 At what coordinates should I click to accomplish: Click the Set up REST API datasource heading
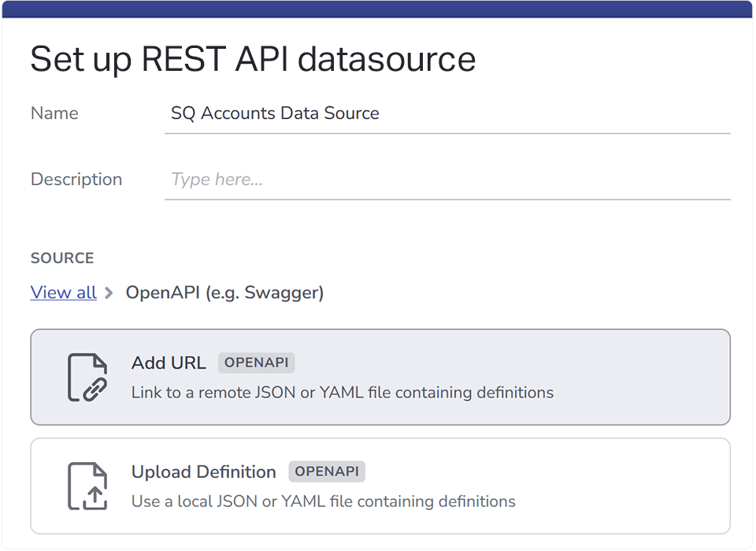[253, 59]
